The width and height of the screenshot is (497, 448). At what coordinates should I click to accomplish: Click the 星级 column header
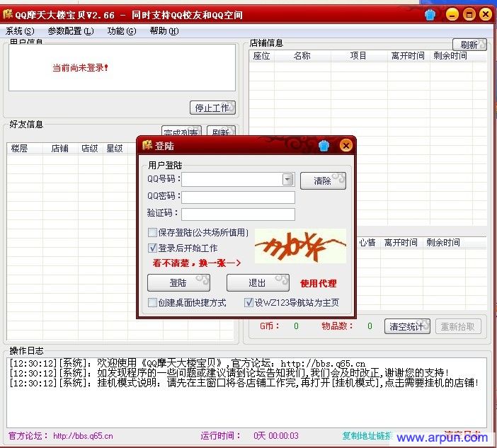[115, 149]
